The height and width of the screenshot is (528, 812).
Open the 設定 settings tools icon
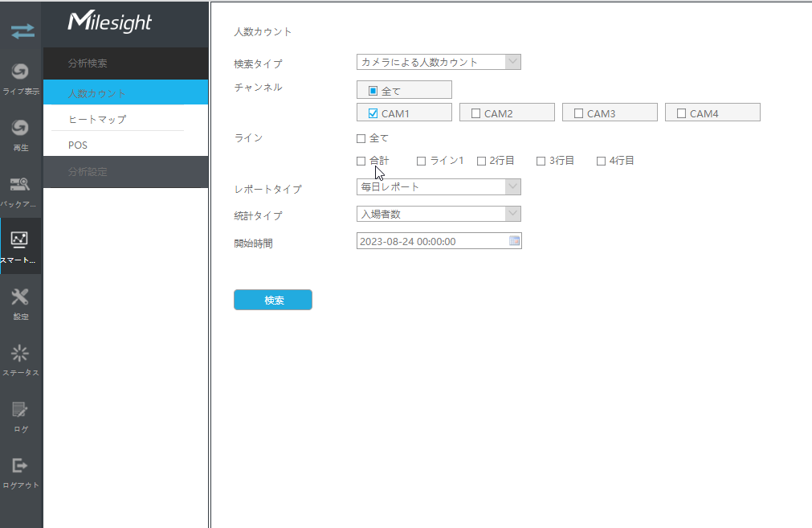21,297
